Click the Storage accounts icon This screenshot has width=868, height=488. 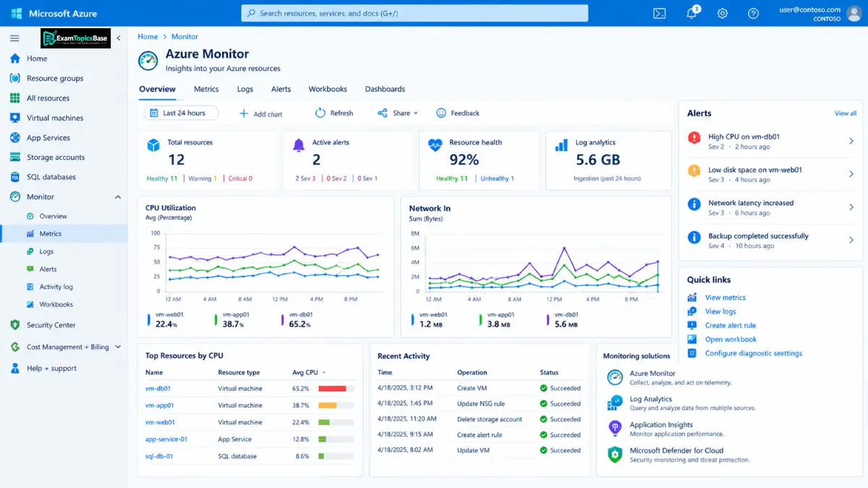(14, 157)
